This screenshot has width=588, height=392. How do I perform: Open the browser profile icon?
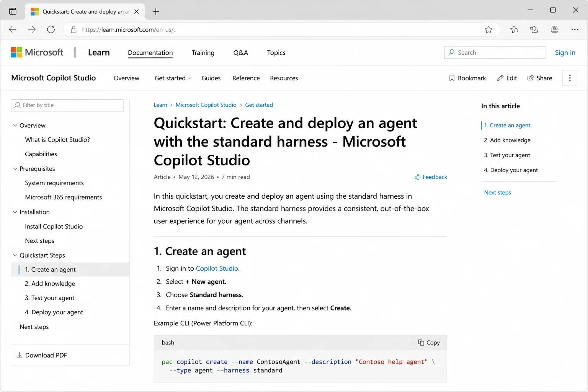[x=554, y=29]
